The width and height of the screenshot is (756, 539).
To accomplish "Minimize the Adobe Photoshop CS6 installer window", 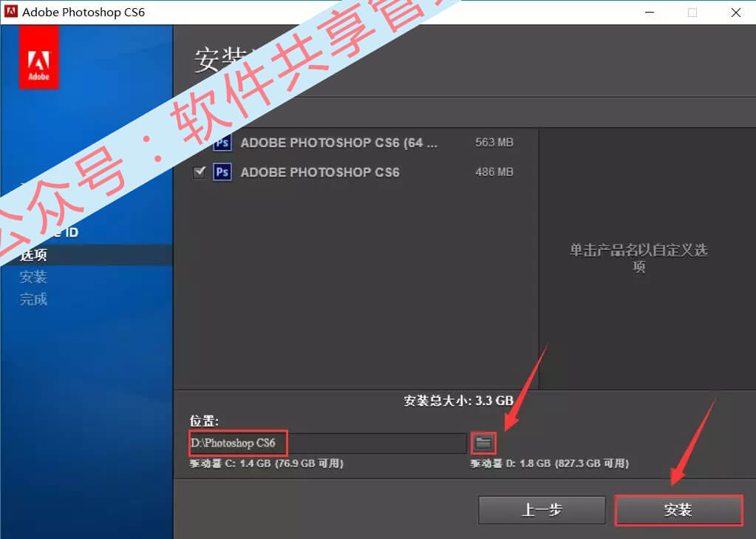I will pyautogui.click(x=650, y=12).
